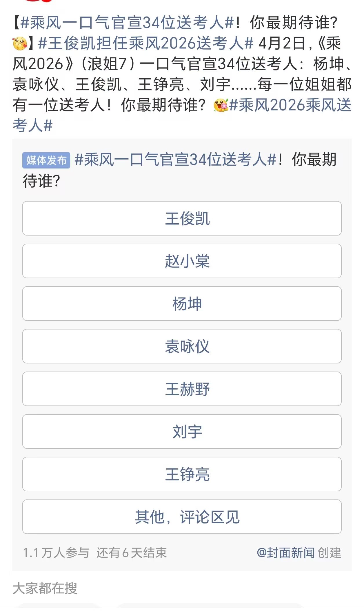This screenshot has height=612, width=364.
Task: Vote for 王赫野
Action: pyautogui.click(x=182, y=389)
